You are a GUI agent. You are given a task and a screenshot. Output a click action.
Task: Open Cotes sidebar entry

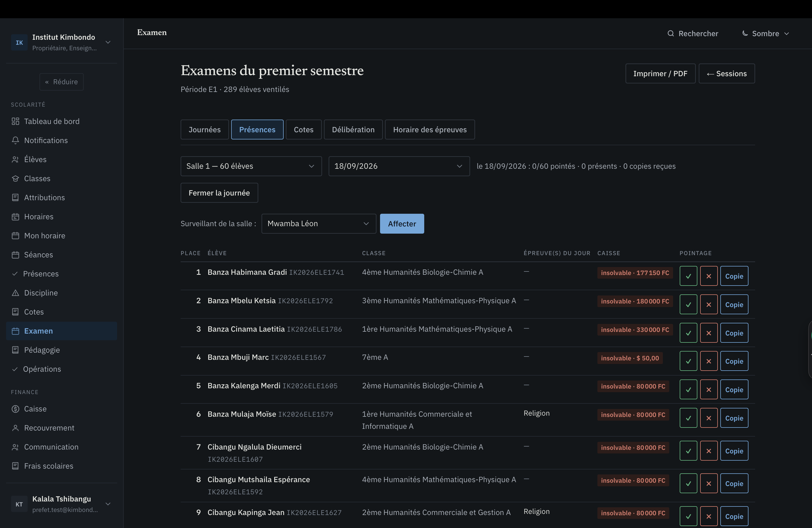(x=61, y=312)
